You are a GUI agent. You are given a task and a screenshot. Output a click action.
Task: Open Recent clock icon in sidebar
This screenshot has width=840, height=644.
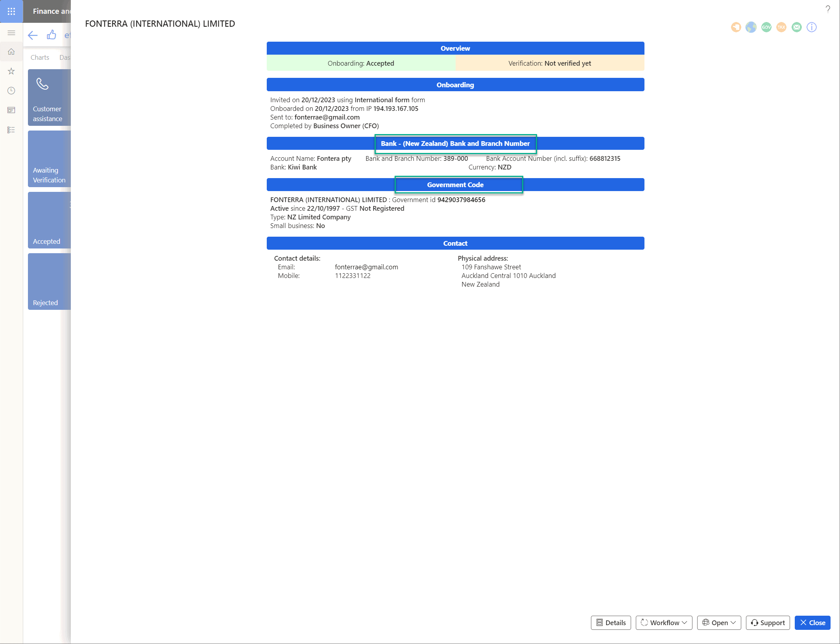click(11, 91)
